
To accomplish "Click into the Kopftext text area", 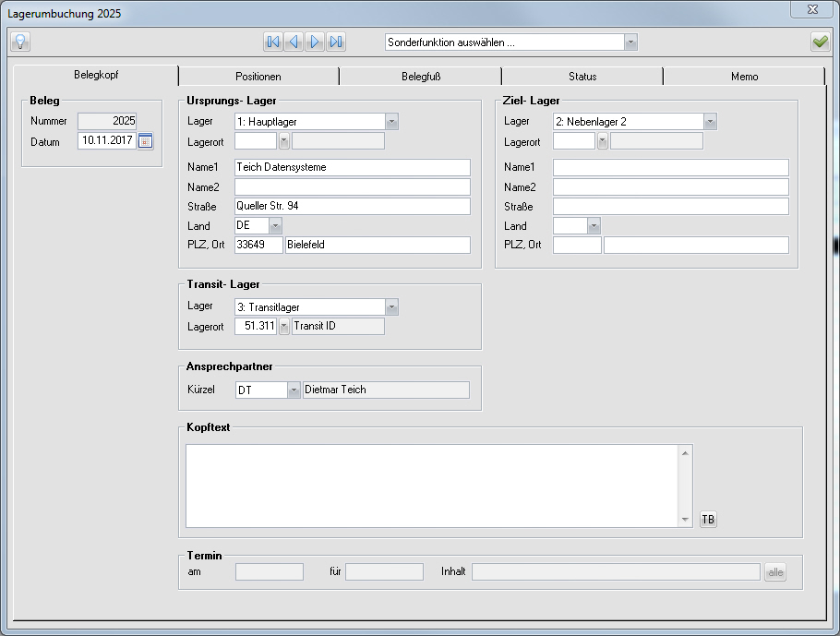I will 432,486.
